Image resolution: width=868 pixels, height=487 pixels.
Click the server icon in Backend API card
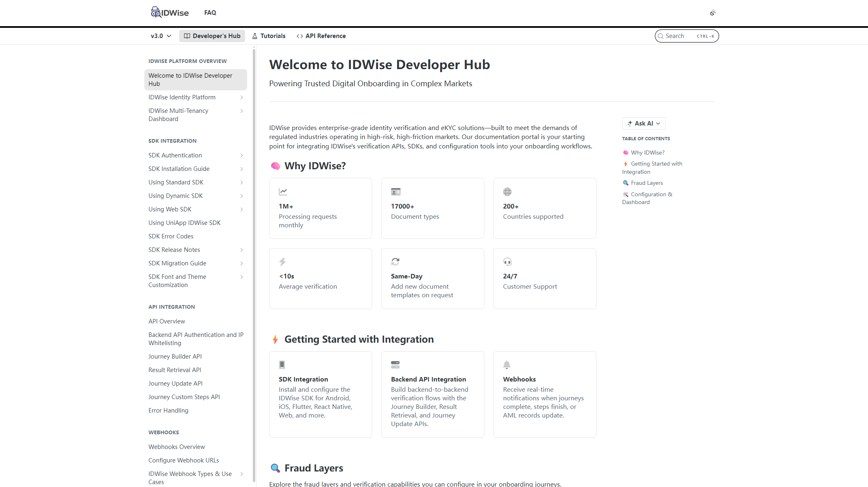(395, 364)
